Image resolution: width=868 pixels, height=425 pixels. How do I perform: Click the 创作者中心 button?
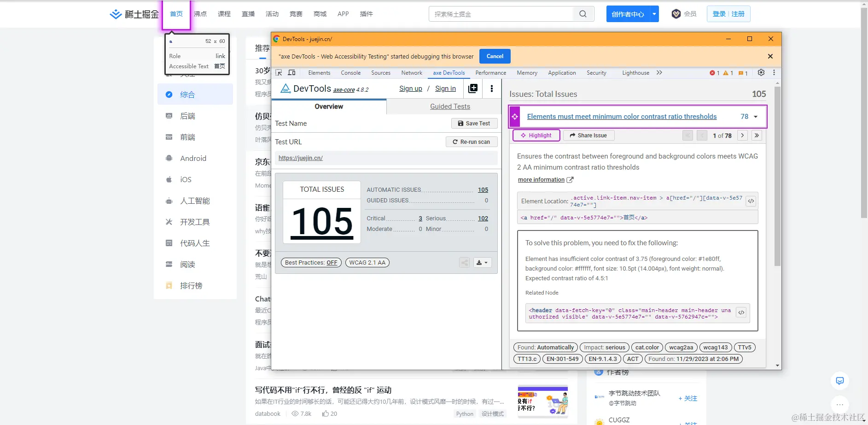(x=628, y=14)
